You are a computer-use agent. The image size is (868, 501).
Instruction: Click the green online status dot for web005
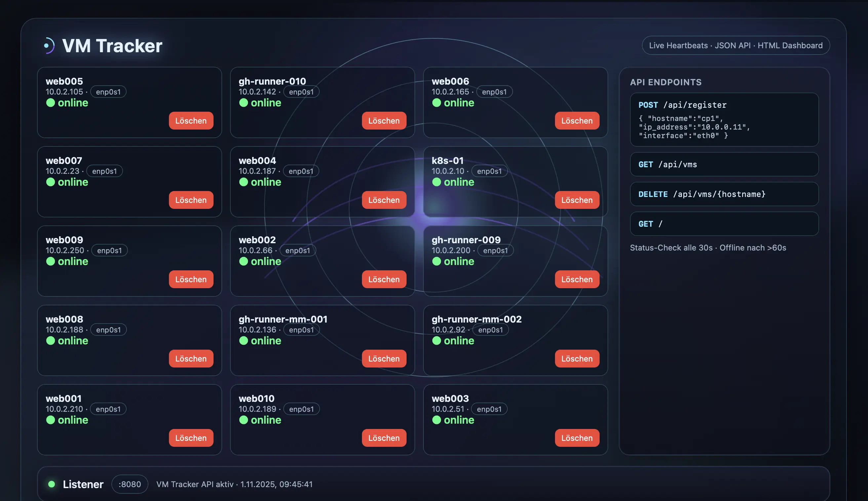[x=51, y=102]
